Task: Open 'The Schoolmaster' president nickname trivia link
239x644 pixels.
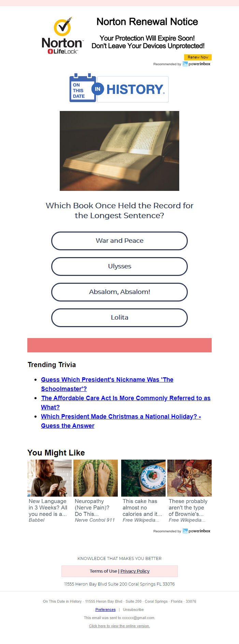Action: tap(107, 384)
